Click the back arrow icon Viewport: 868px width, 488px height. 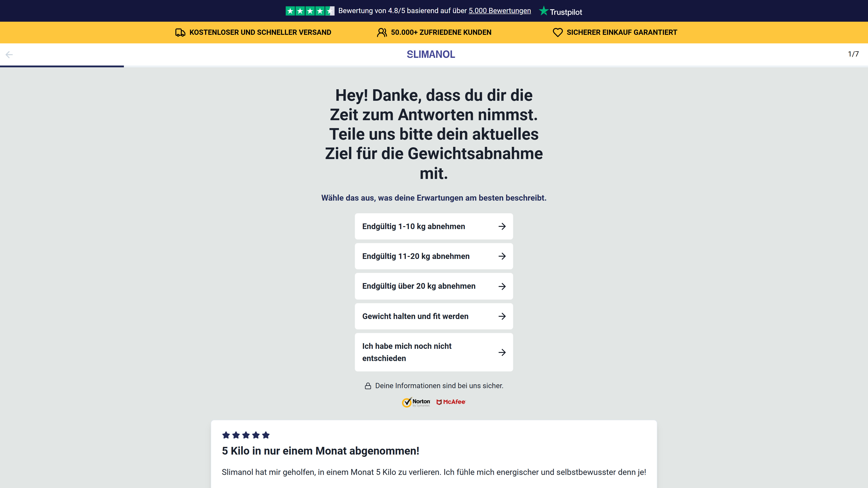[9, 54]
